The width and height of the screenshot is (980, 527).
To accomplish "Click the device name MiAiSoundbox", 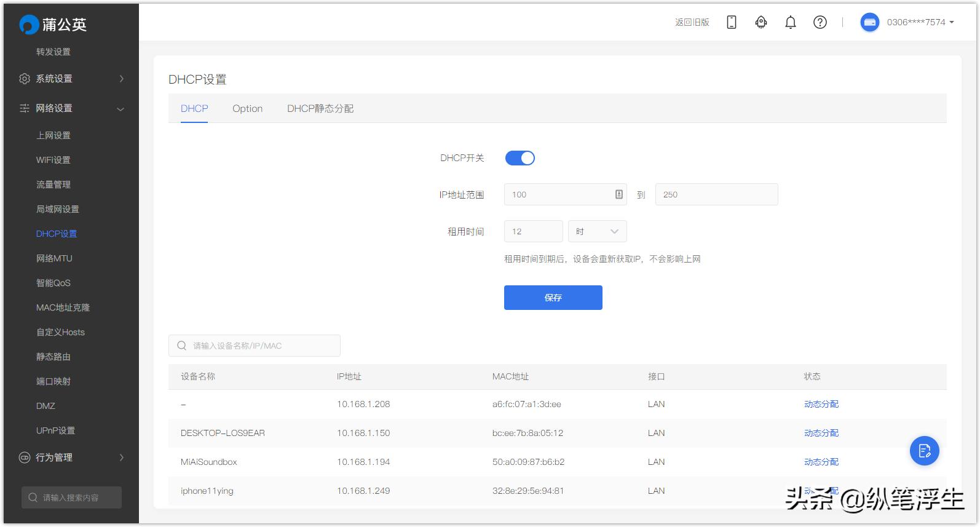I will [209, 462].
